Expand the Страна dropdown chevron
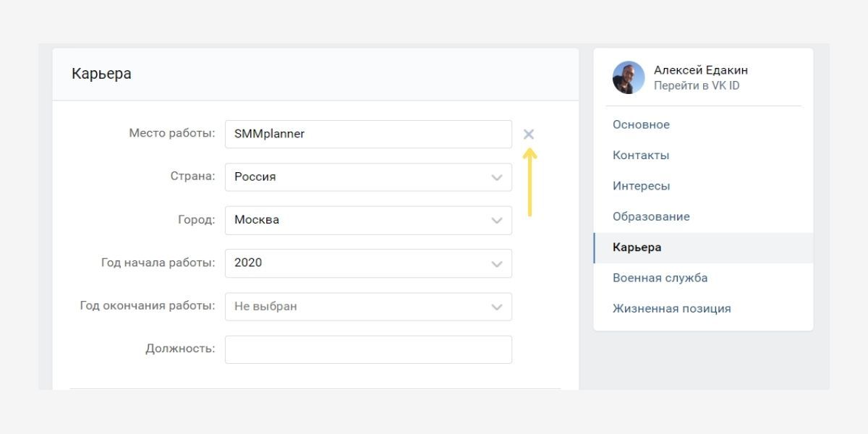The height and width of the screenshot is (434, 868). click(x=497, y=177)
